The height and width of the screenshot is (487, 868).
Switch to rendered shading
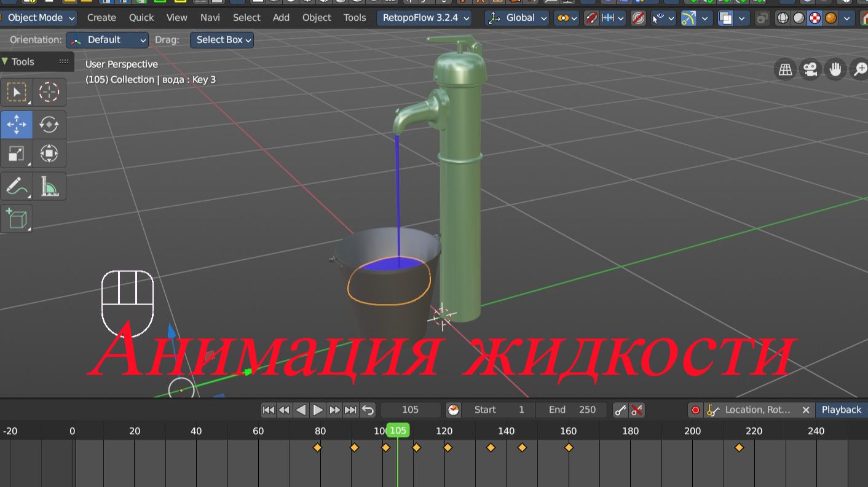831,18
